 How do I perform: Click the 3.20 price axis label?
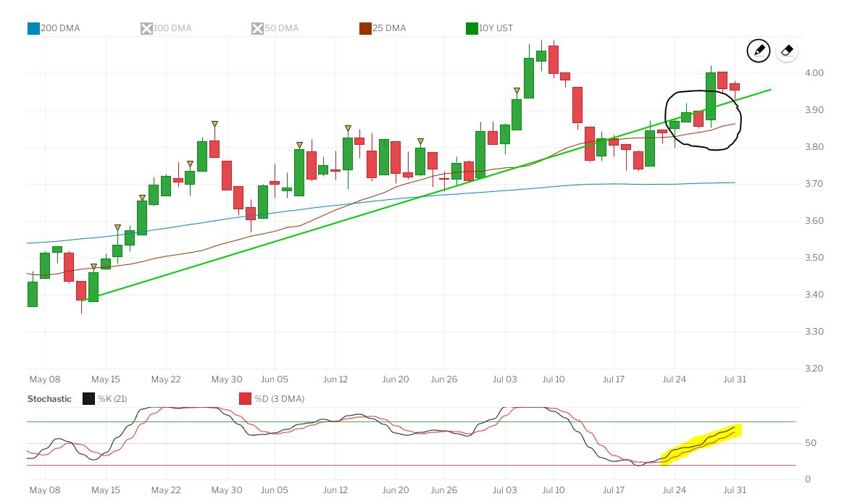814,369
